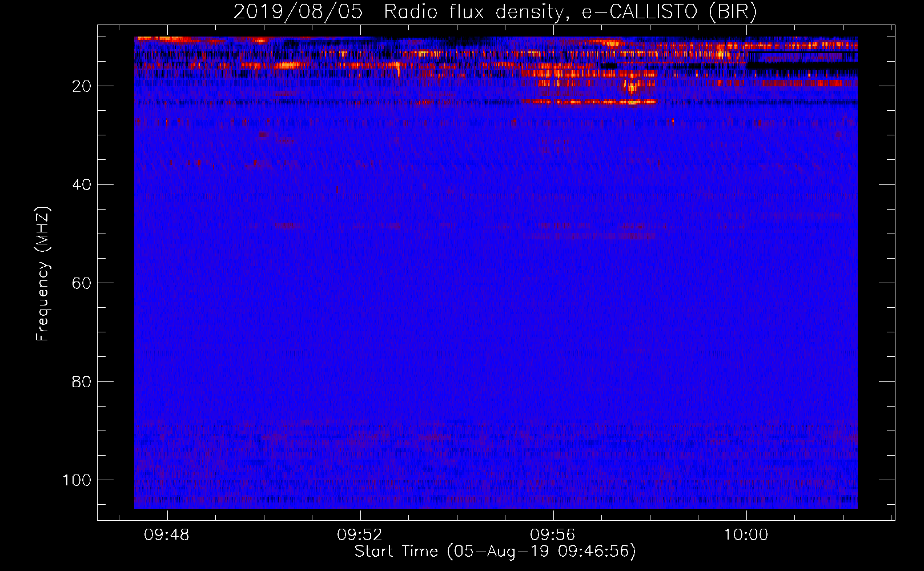Click the 80 frequency tick label

(x=82, y=381)
